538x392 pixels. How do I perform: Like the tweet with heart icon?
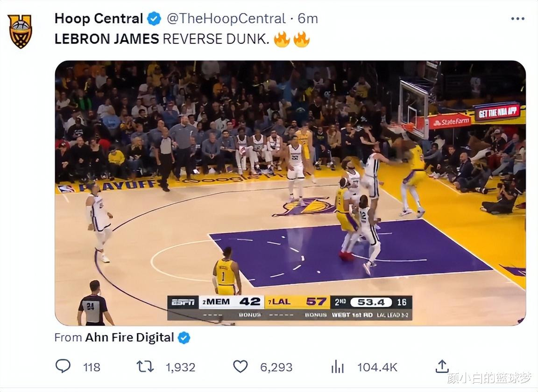point(240,366)
